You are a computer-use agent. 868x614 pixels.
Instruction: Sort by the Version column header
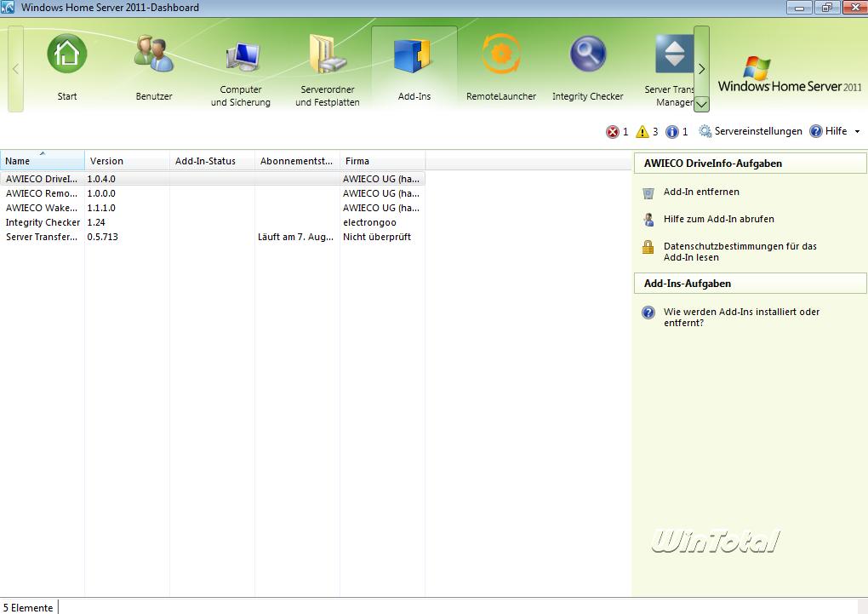coord(127,161)
